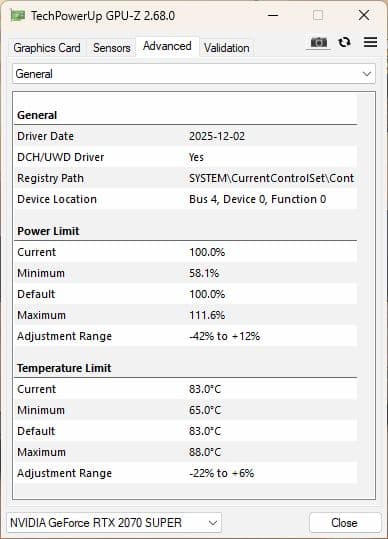
Task: Minimize the GPU-Z window
Action: (273, 15)
